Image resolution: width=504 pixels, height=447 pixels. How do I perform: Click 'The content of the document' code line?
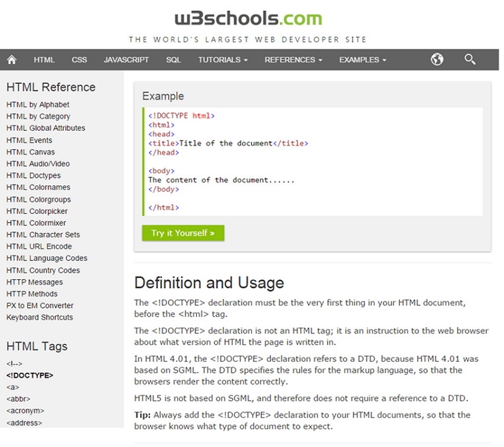(x=221, y=180)
